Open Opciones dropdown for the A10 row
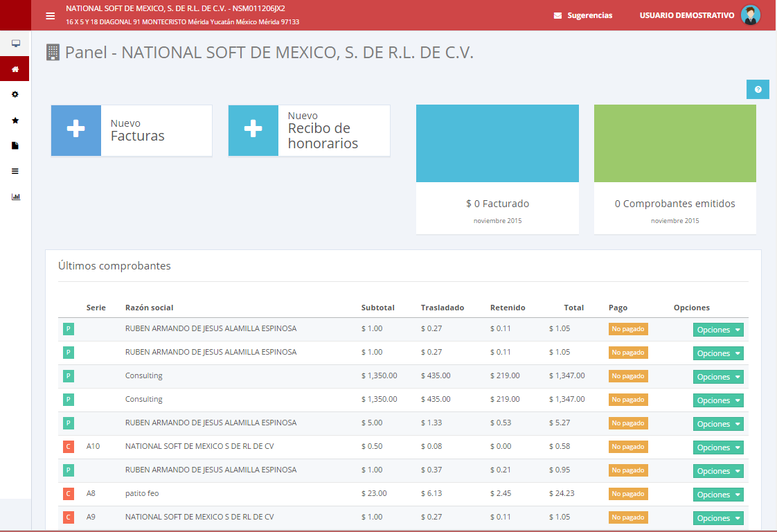 (x=718, y=447)
